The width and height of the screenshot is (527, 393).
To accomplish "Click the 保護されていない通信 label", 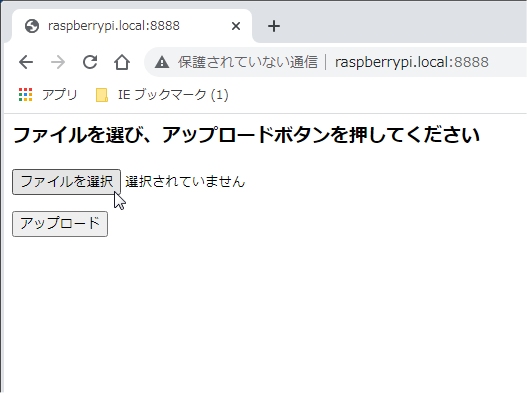I will (248, 62).
